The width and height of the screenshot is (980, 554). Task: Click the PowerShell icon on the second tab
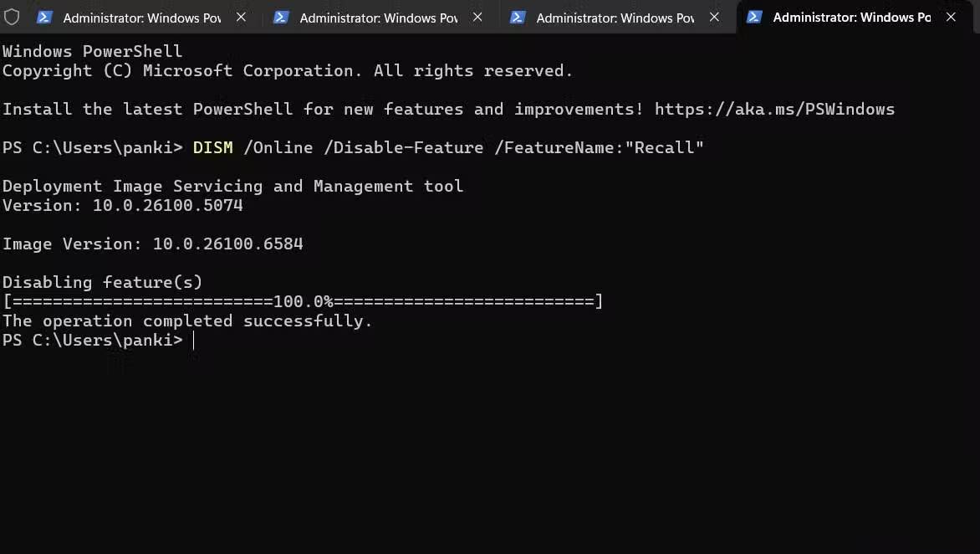point(281,17)
